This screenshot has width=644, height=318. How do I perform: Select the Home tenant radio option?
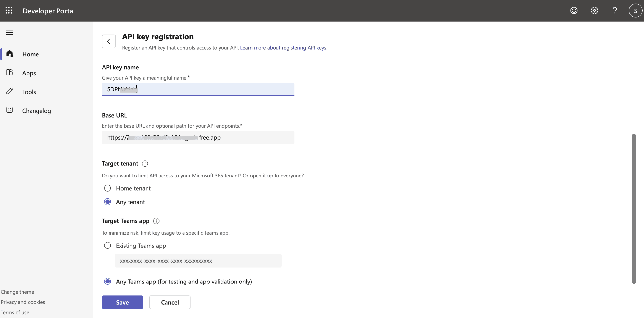point(108,188)
